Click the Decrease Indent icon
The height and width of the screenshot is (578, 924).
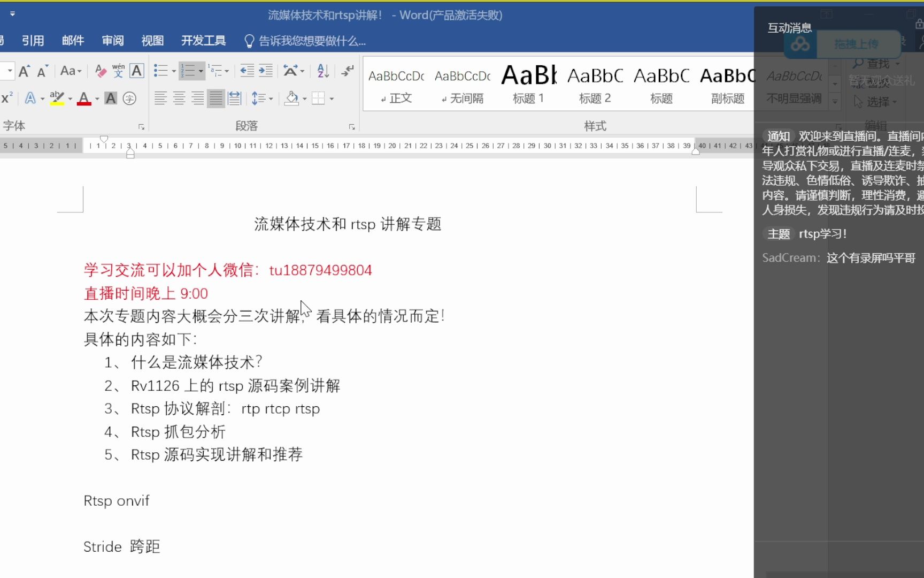point(247,70)
